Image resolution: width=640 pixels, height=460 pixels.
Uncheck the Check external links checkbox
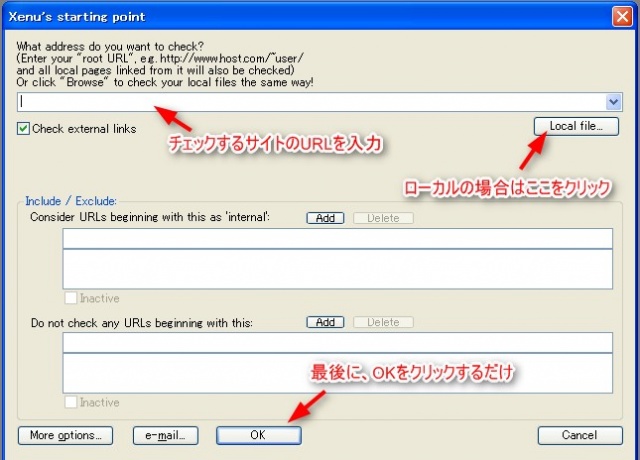click(x=23, y=129)
